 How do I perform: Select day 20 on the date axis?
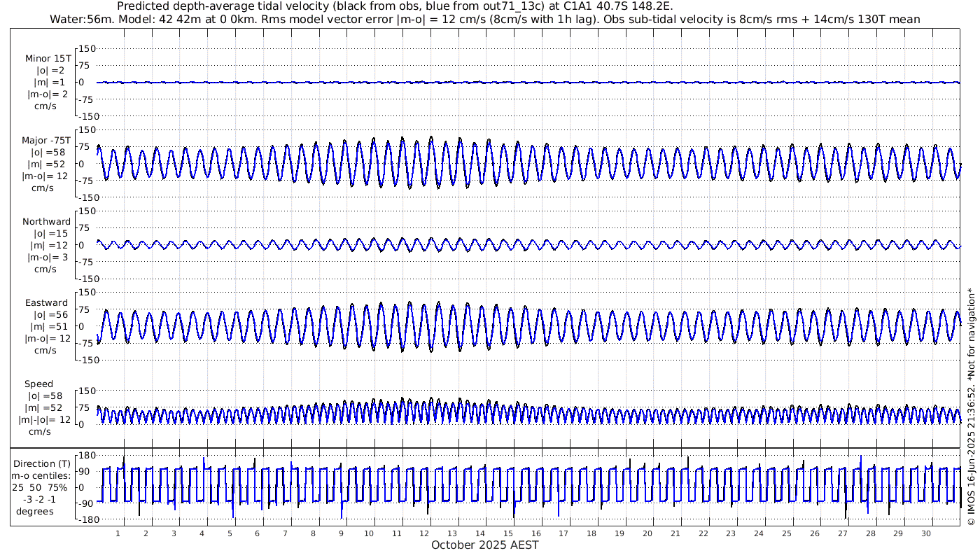pos(647,533)
